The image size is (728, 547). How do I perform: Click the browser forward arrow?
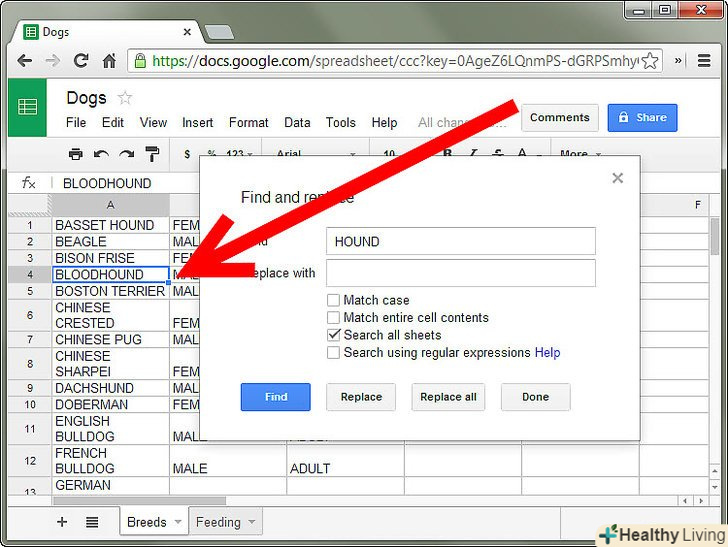52,61
